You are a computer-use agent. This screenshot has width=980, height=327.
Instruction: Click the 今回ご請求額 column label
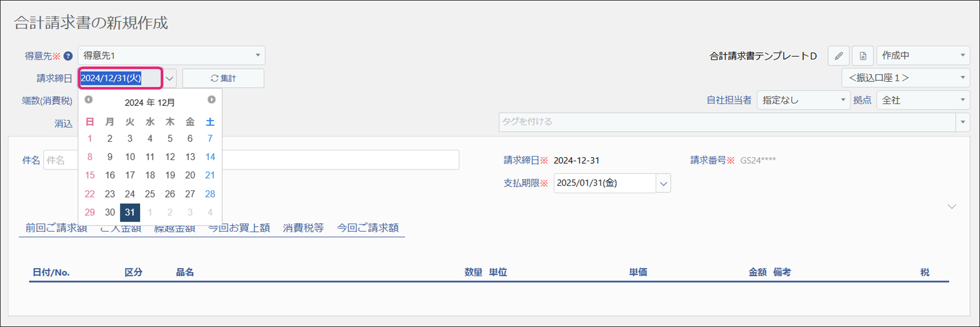pyautogui.click(x=367, y=228)
